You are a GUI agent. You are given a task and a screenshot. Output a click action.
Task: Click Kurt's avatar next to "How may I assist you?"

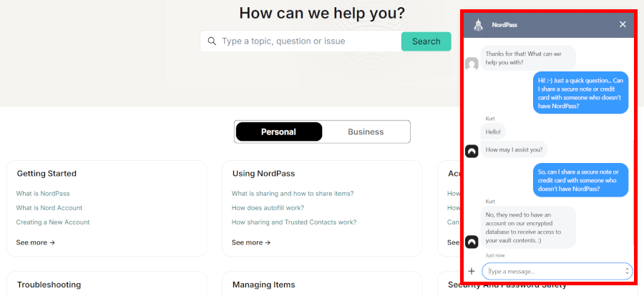(472, 151)
